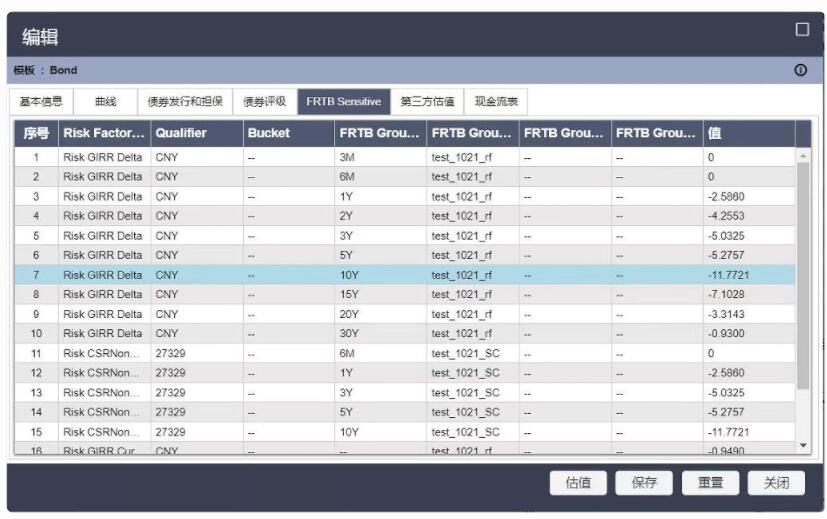Click the maximize square icon in title bar

tap(801, 30)
